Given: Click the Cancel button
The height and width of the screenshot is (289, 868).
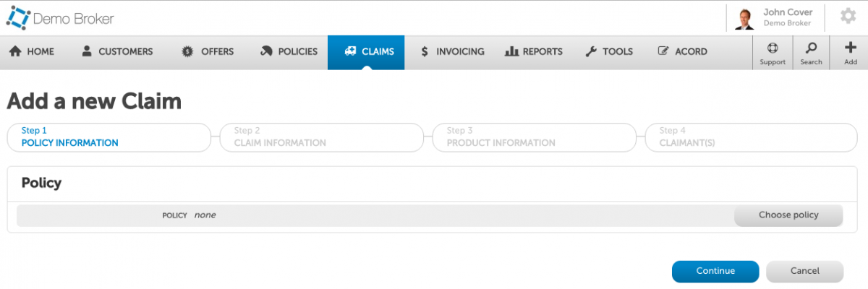Looking at the screenshot, I should [804, 271].
